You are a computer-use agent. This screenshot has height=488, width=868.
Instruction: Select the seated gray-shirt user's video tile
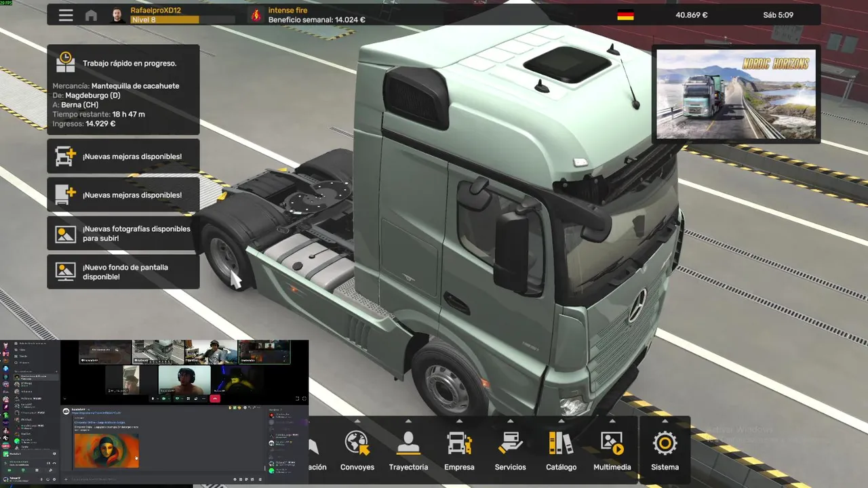pos(211,352)
